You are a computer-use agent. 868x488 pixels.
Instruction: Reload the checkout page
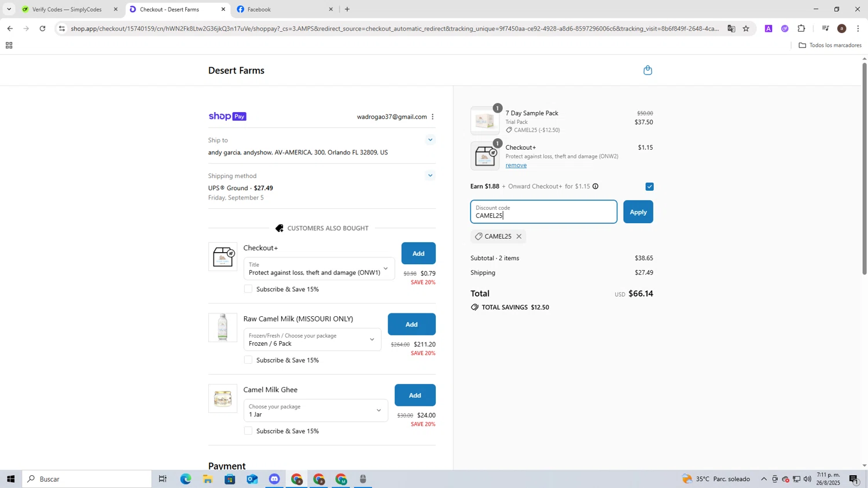(42, 28)
